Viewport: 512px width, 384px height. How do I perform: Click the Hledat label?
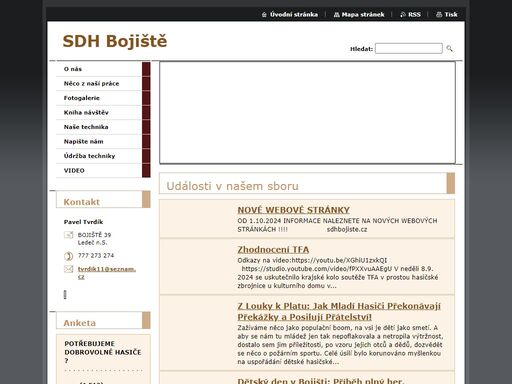pos(361,49)
